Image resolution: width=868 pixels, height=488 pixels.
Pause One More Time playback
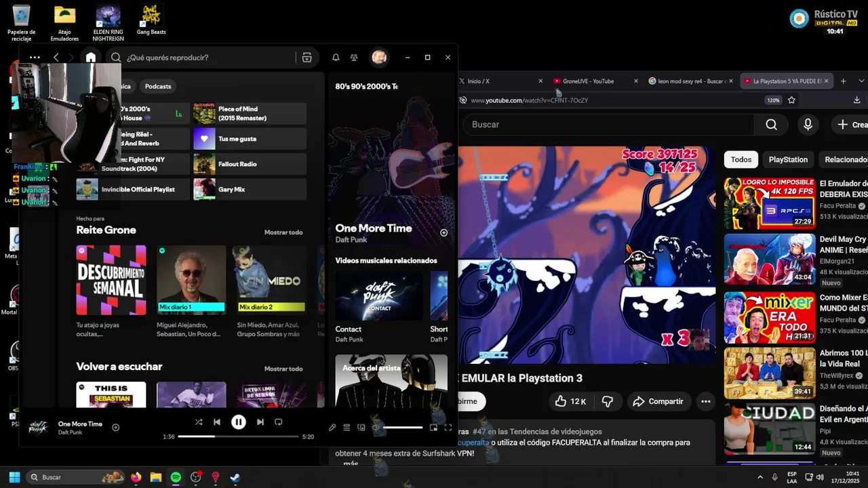pos(239,422)
